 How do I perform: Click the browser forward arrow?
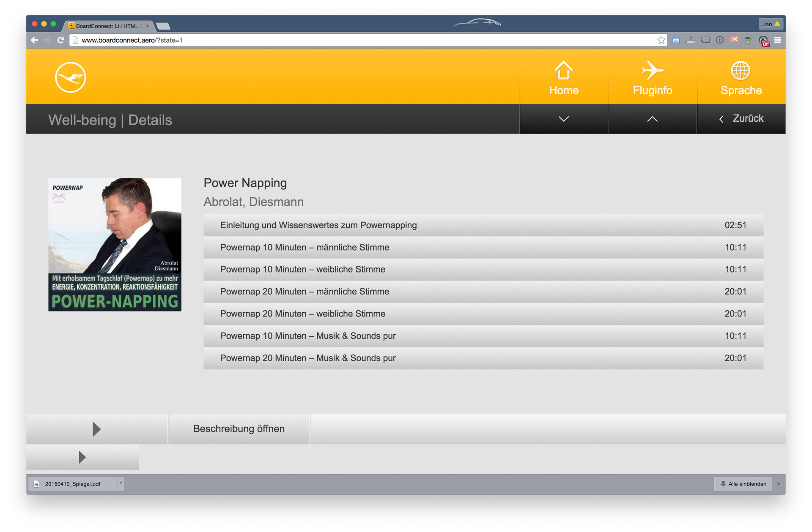[47, 40]
